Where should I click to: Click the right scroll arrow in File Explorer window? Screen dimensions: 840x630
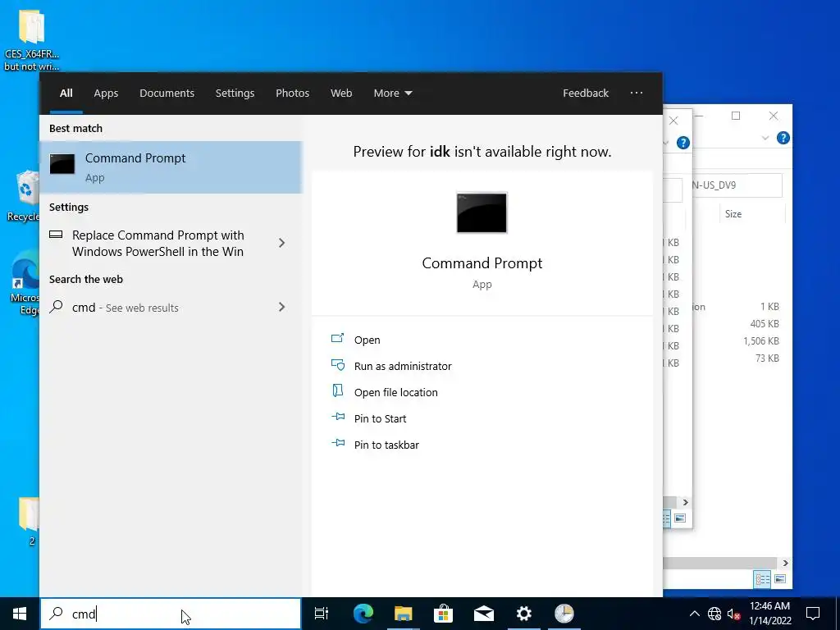click(x=785, y=563)
